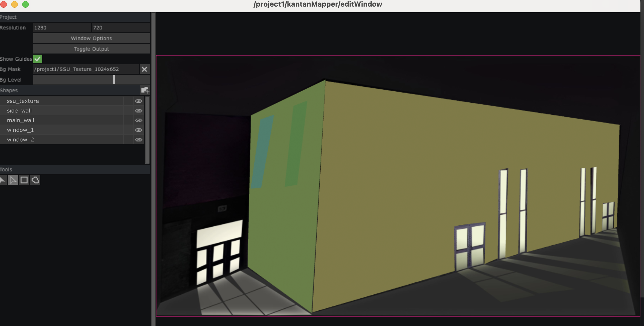Choose the rectangle shape creation tool
This screenshot has width=644, height=326.
[x=24, y=180]
